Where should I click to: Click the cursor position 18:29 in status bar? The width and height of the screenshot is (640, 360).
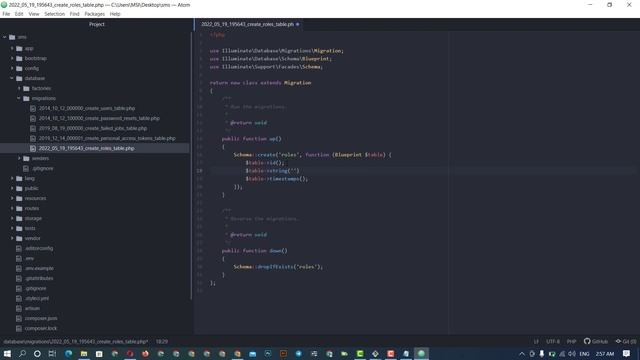point(162,342)
